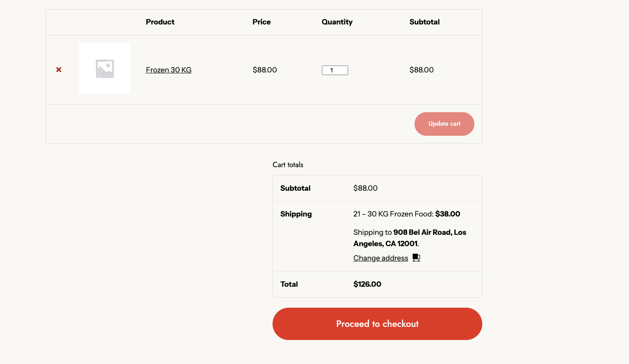Click the Price column header
The image size is (629, 364).
[x=261, y=22]
